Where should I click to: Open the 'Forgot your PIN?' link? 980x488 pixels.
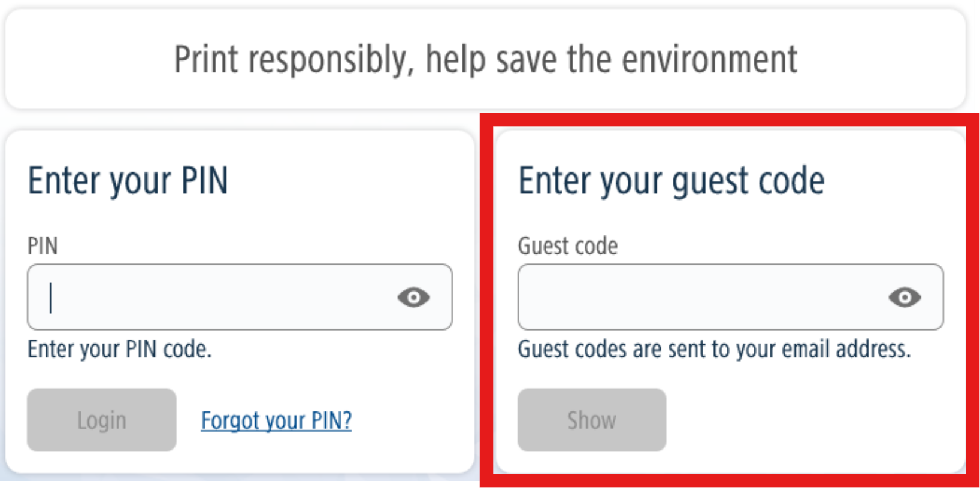(x=276, y=420)
